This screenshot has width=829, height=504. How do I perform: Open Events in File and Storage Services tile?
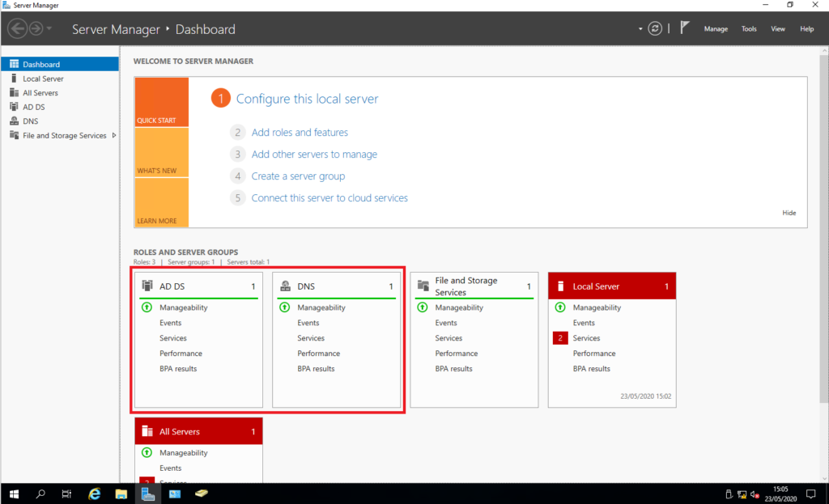point(446,323)
